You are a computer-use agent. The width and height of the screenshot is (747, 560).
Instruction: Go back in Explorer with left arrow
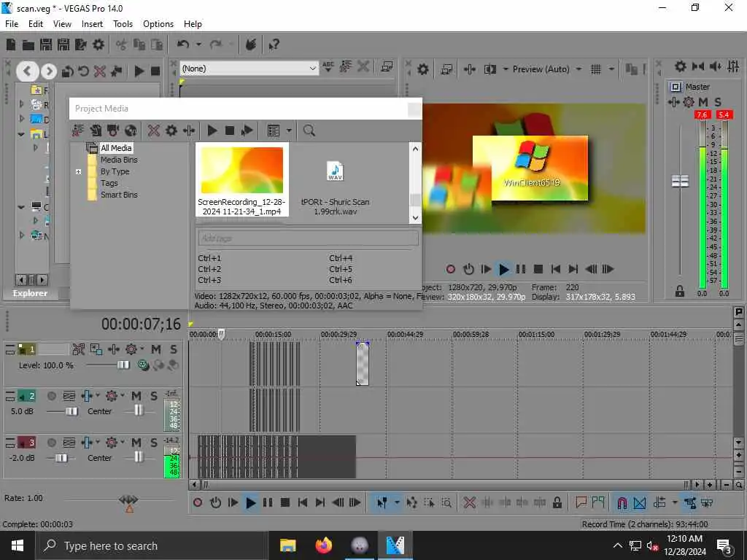tap(27, 71)
